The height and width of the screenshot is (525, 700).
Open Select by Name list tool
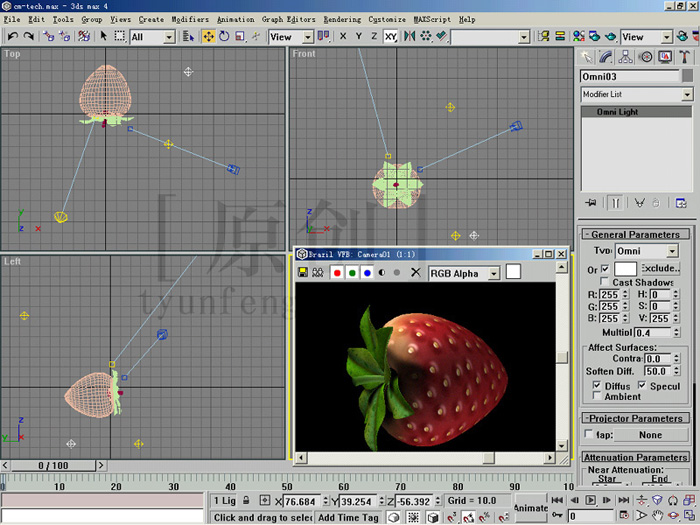(188, 36)
